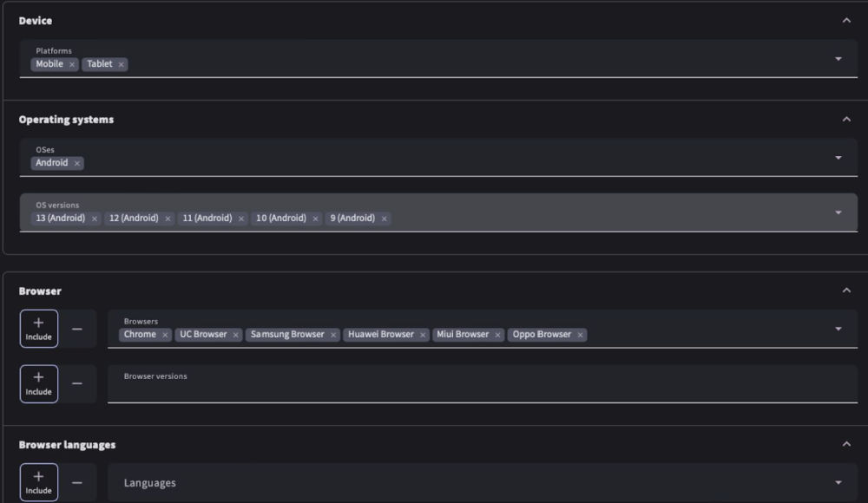Click the Operating systems heading
This screenshot has width=868, height=503.
[67, 120]
